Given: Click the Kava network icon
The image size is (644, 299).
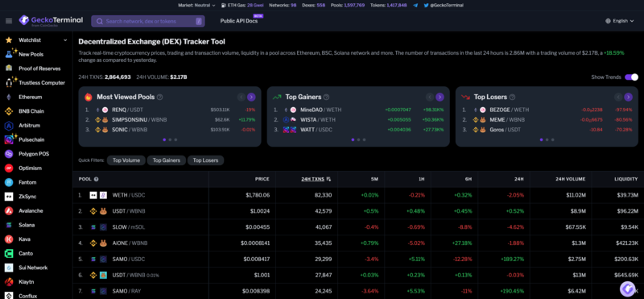Looking at the screenshot, I should coord(9,239).
